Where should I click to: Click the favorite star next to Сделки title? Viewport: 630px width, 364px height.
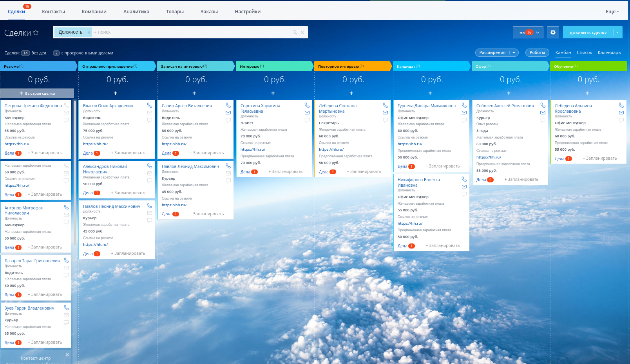coord(36,32)
